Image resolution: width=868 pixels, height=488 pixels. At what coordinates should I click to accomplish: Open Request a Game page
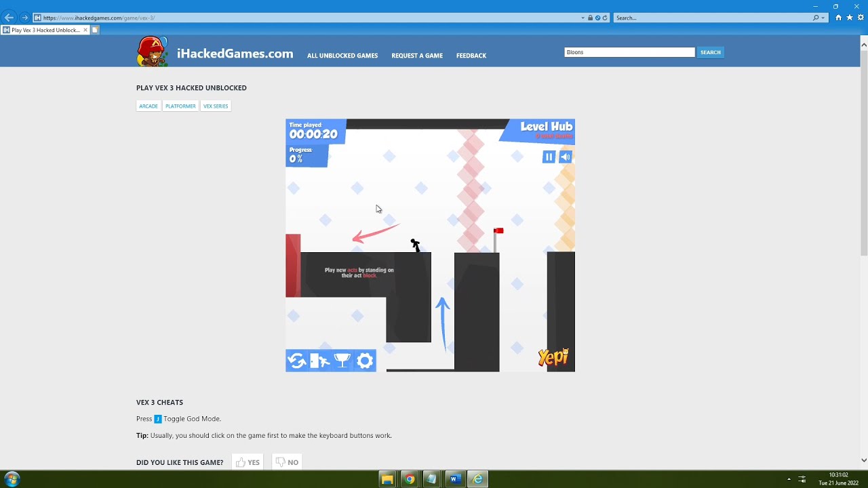point(417,56)
